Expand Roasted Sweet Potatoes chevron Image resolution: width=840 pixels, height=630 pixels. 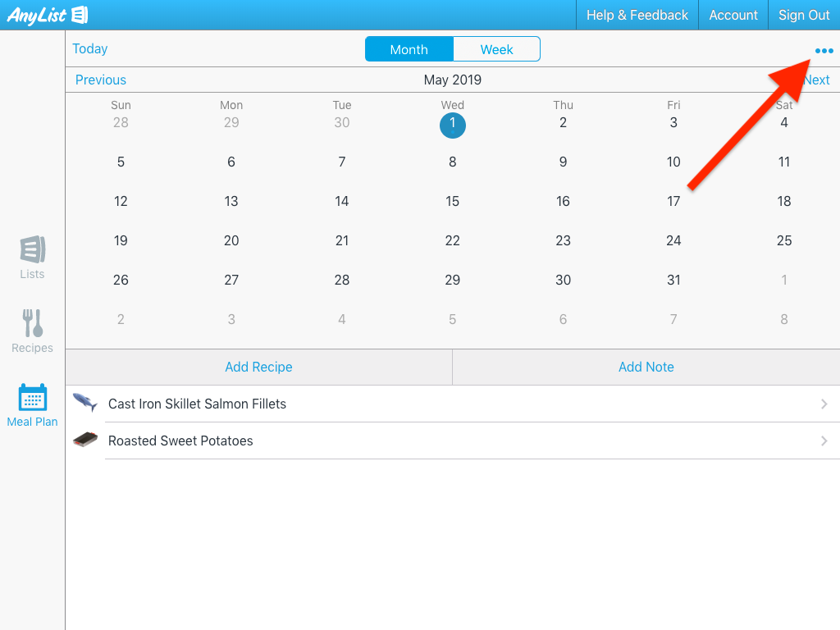[x=824, y=441]
